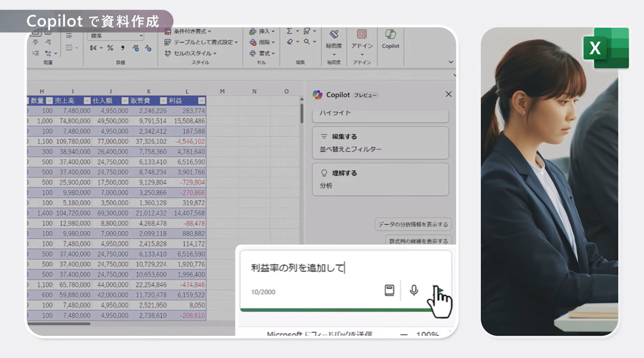Click the percent style icon
Viewport: 644px width, 358px height.
pyautogui.click(x=110, y=48)
